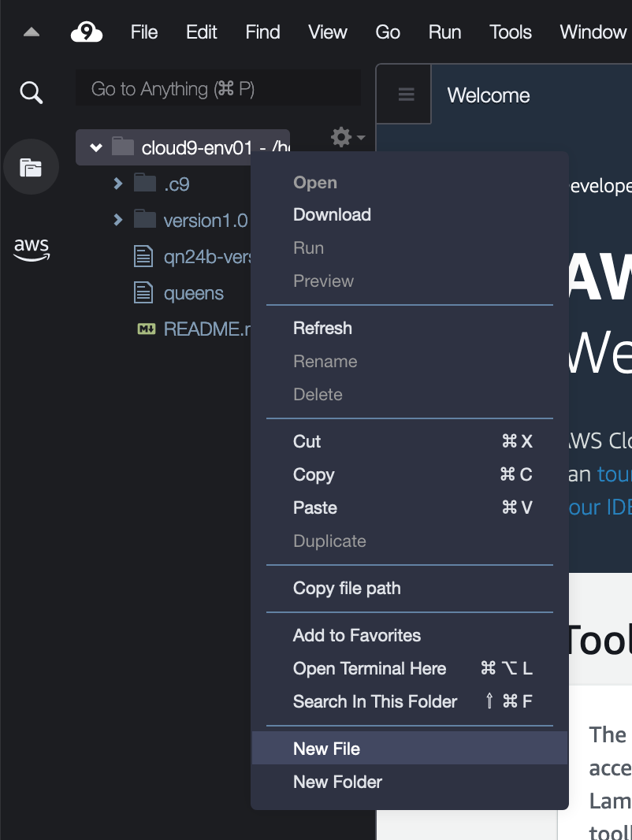Viewport: 632px width, 840px height.
Task: Open the Go menu
Action: [x=388, y=32]
